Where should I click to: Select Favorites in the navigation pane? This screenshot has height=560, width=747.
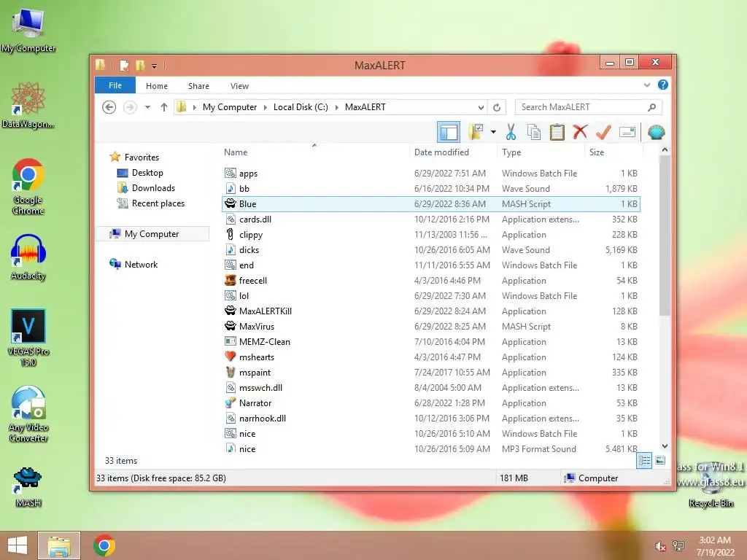click(142, 157)
